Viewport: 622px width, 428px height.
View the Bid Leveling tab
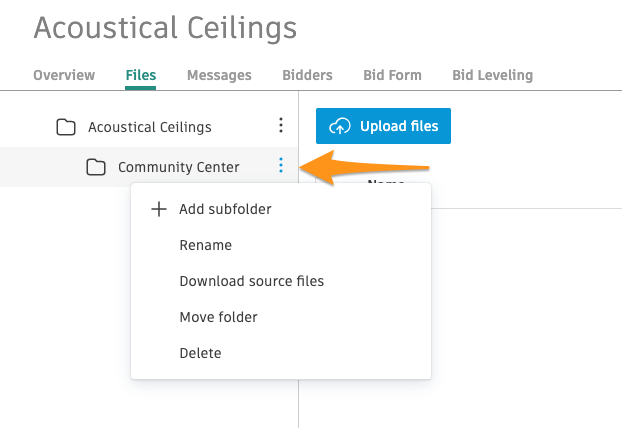click(492, 75)
